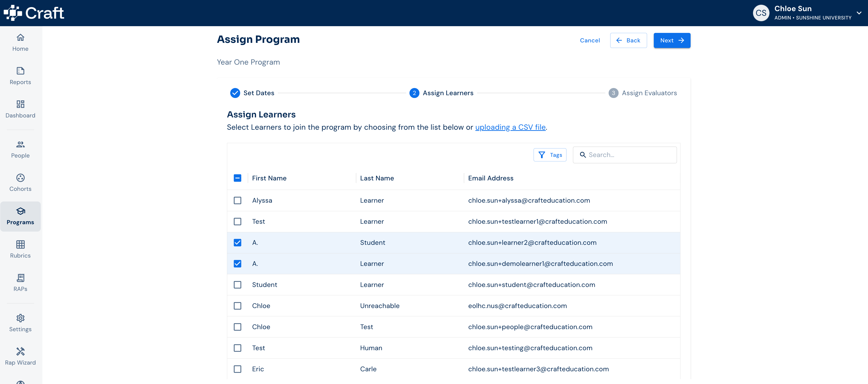Check the box for Student Learner
868x384 pixels.
pos(238,285)
